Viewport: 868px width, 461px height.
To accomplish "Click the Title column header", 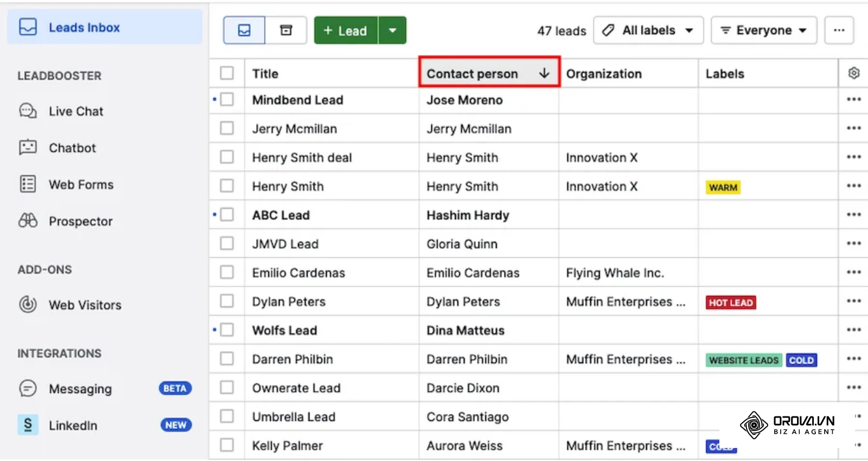I will (265, 73).
